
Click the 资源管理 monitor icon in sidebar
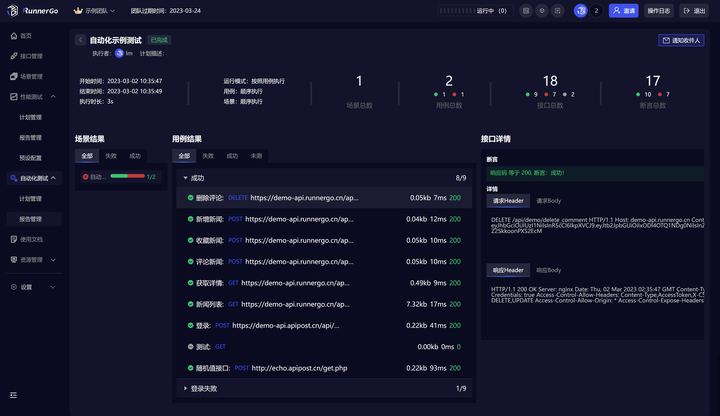pos(14,259)
